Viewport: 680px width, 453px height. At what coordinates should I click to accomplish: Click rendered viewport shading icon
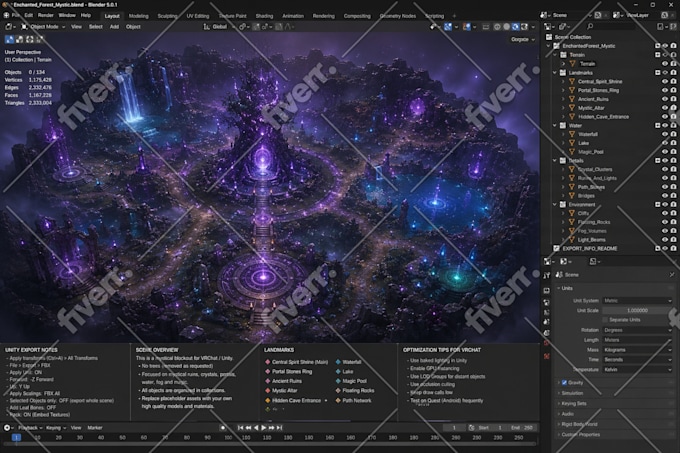click(x=524, y=27)
